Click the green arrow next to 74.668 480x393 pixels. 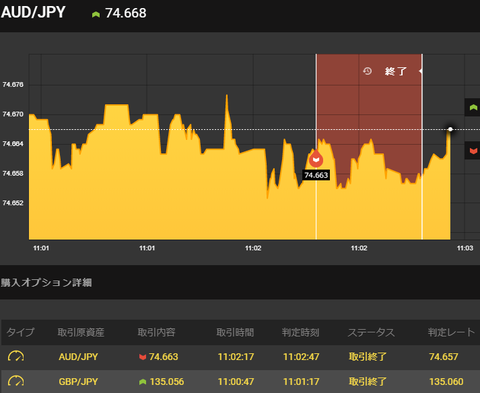(x=96, y=14)
